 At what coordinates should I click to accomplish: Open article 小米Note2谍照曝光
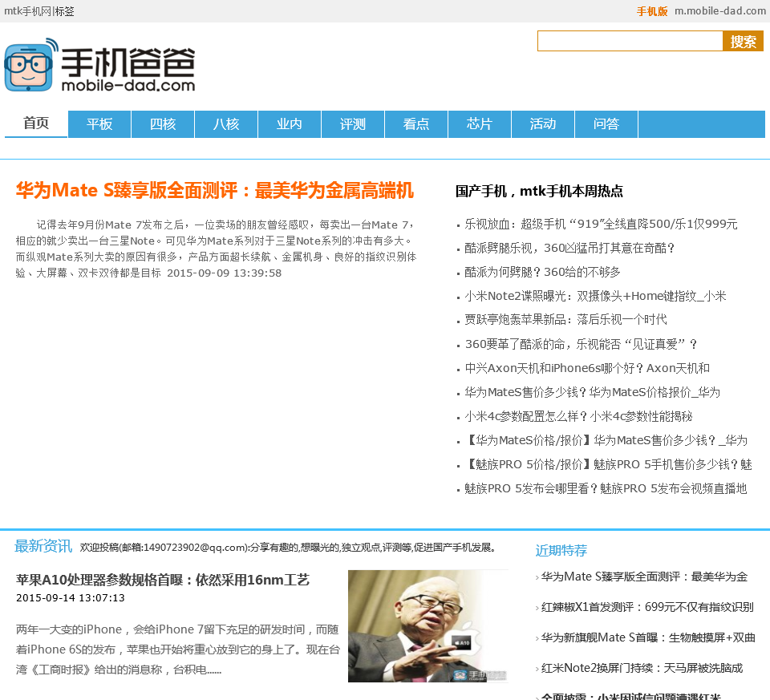pyautogui.click(x=595, y=296)
